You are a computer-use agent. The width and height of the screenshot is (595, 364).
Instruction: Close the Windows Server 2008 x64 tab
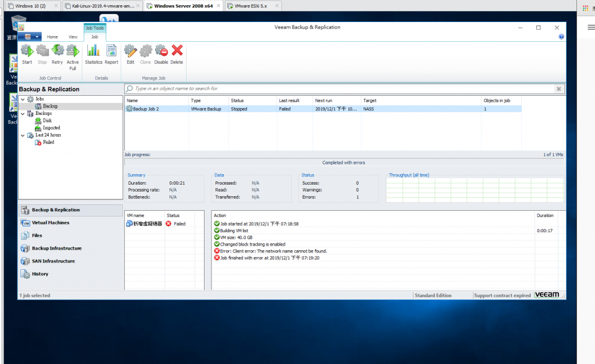point(218,6)
